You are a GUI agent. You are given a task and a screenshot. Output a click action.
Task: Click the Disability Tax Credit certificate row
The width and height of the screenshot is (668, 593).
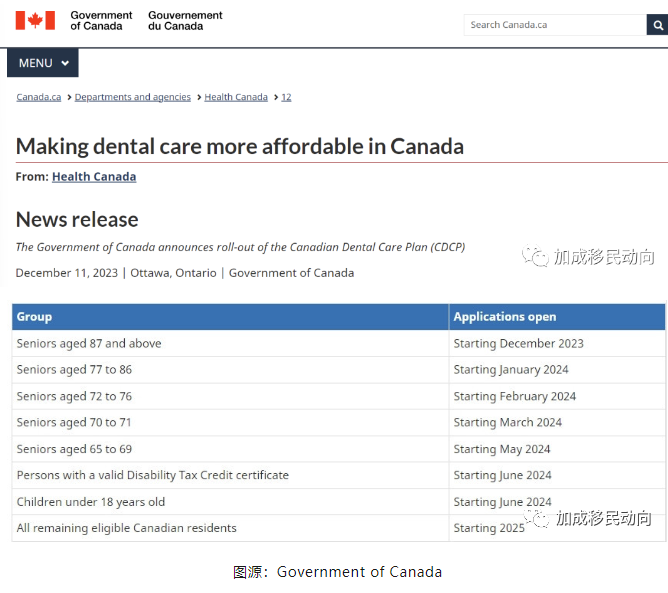click(339, 475)
